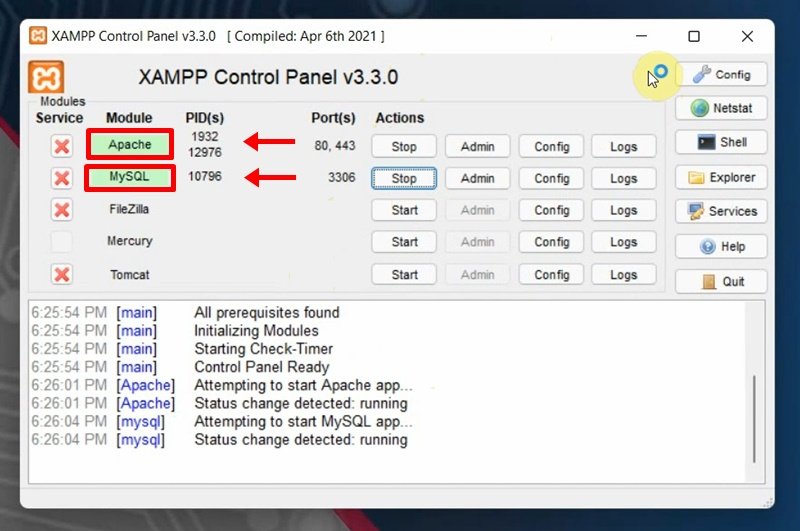
Task: Open Apache Admin
Action: coord(478,146)
